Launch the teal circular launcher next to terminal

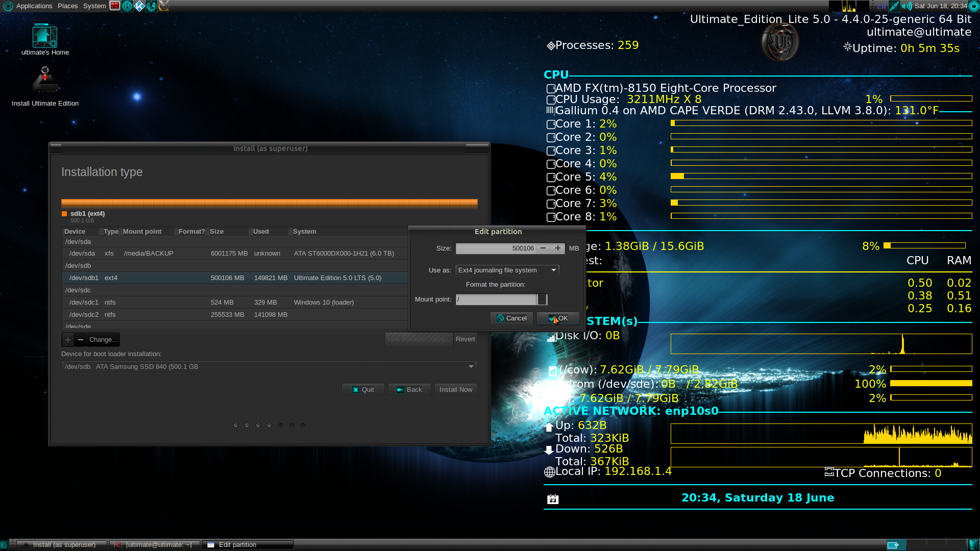pyautogui.click(x=127, y=6)
